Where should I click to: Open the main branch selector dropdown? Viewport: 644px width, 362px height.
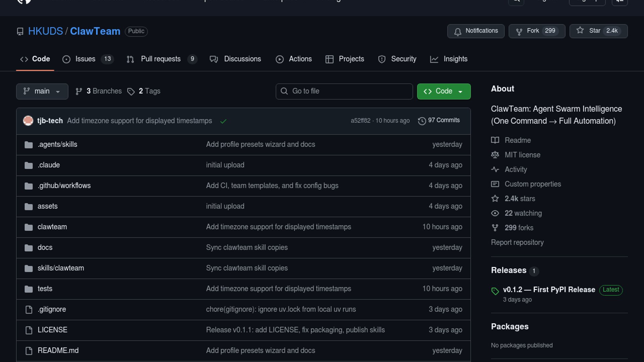tap(42, 91)
